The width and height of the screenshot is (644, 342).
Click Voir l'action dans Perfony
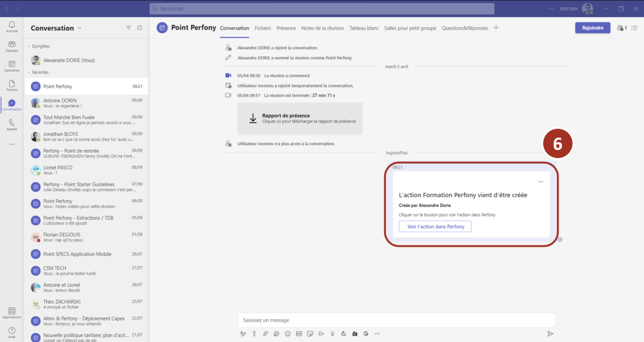[435, 226]
